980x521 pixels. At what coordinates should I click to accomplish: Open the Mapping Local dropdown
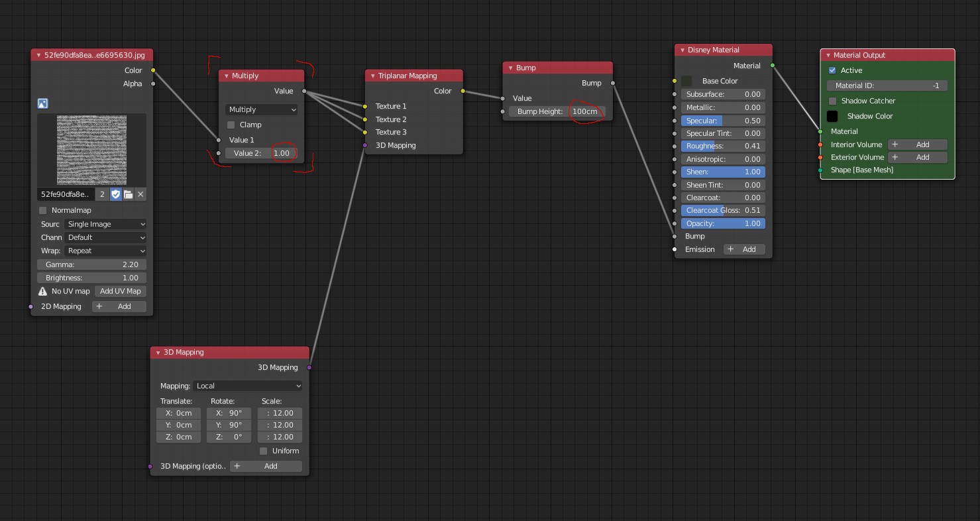pos(248,386)
